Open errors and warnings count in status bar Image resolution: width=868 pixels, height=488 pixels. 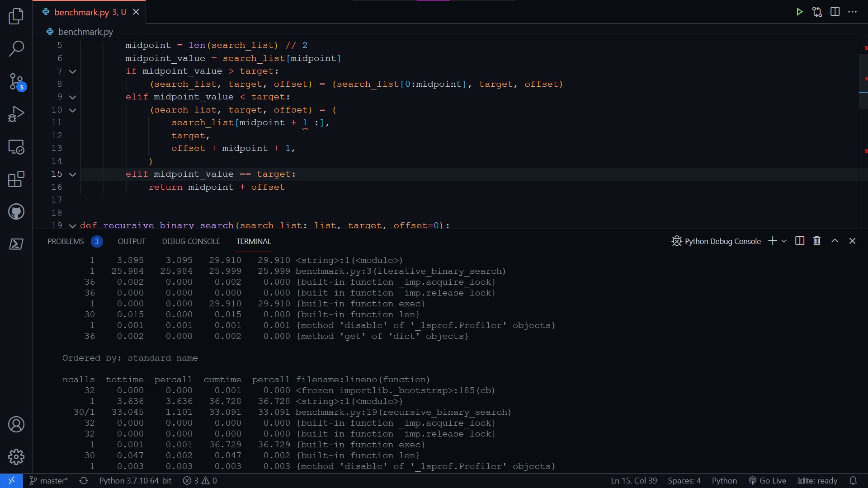(200, 481)
